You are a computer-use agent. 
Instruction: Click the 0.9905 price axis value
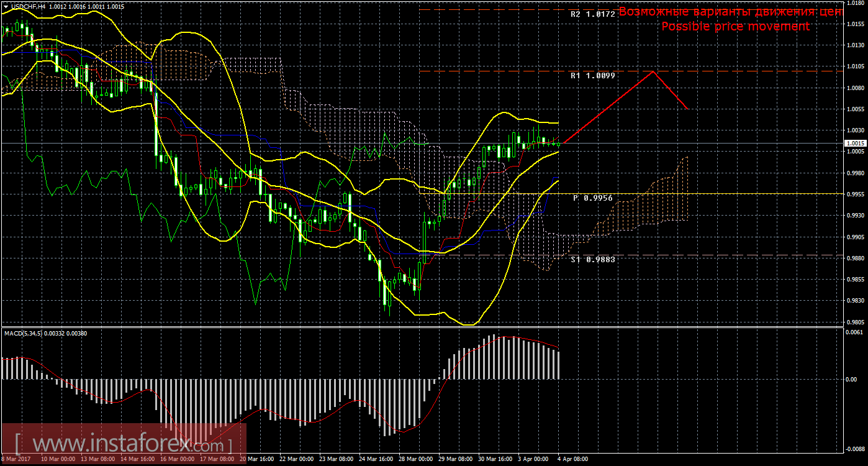point(855,237)
